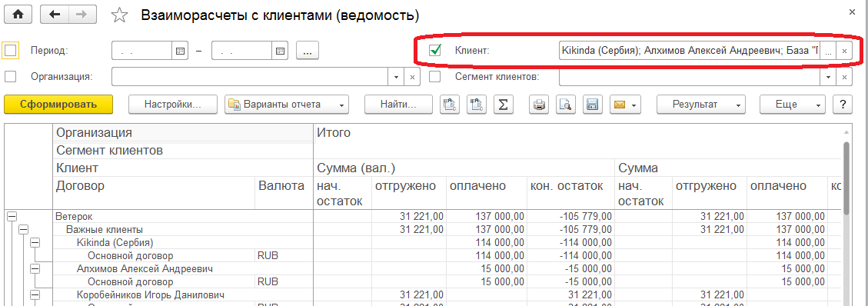Select RUB cell in Kikinda contract row
The image size is (868, 306).
tap(284, 256)
